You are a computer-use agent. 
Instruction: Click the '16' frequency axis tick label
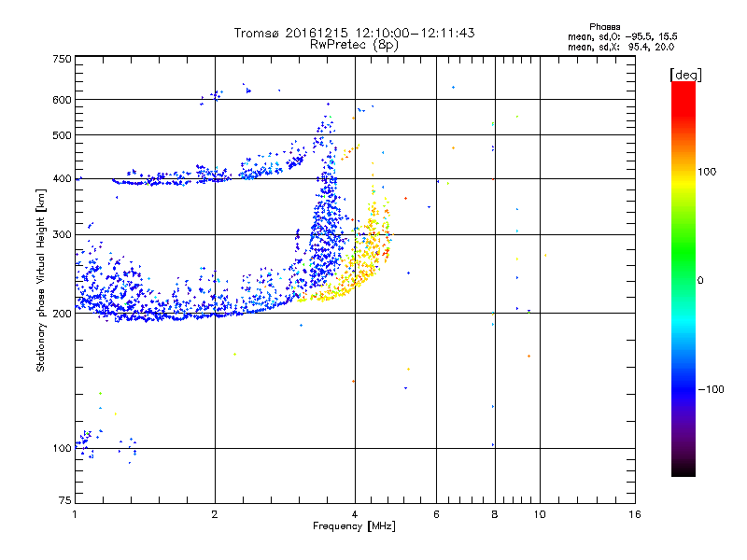[635, 514]
